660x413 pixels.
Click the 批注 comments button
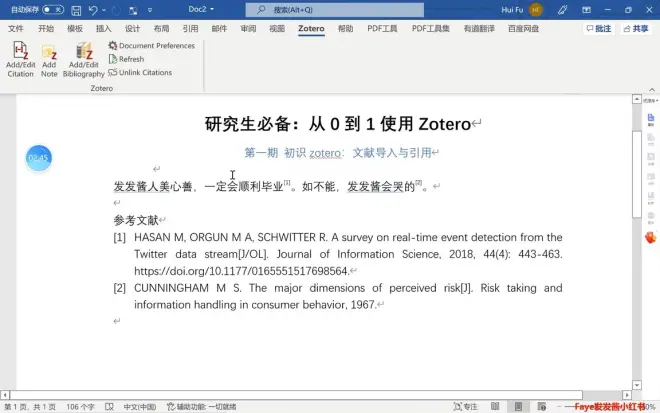(599, 29)
